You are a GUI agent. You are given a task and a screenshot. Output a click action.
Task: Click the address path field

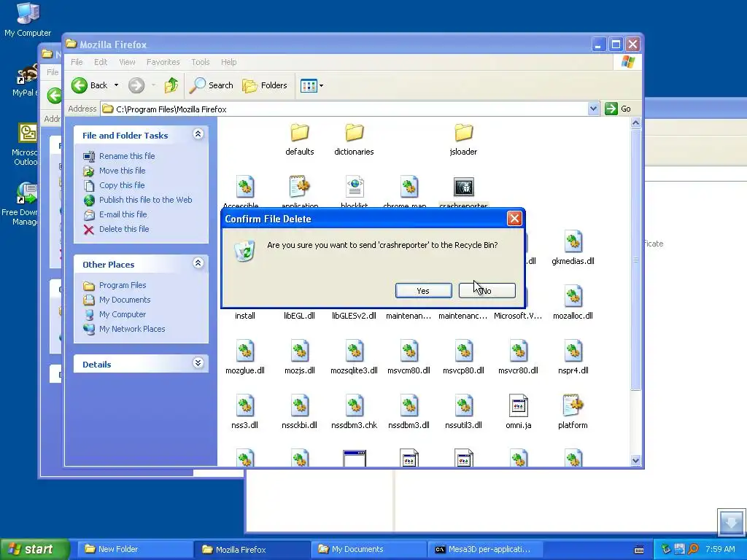344,109
